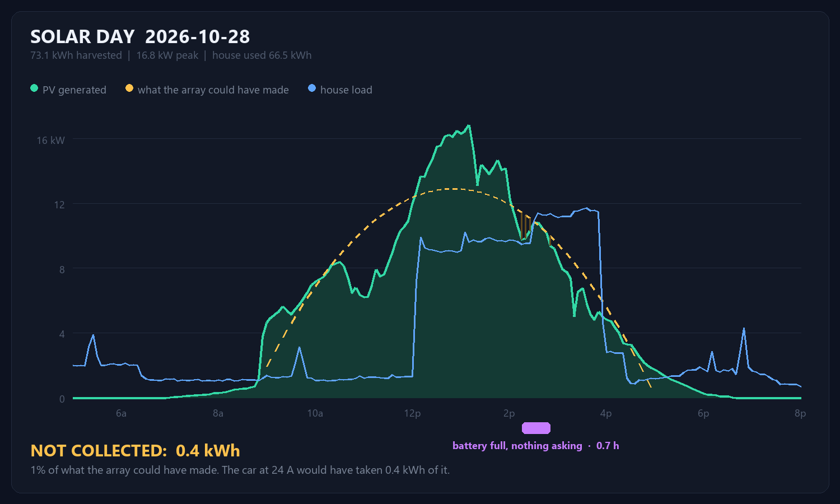This screenshot has height=504, width=840.
Task: Click the "73.1 kWh harvested" stat
Action: click(76, 55)
